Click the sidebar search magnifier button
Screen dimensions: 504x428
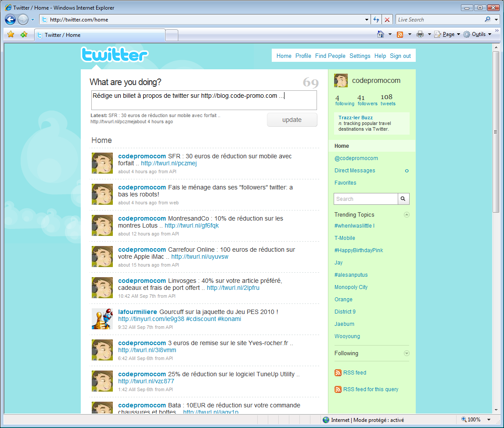pyautogui.click(x=403, y=199)
